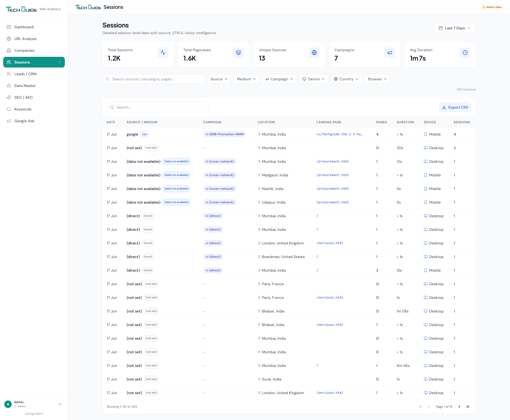Sort by the SESSIONS column header

pos(462,122)
